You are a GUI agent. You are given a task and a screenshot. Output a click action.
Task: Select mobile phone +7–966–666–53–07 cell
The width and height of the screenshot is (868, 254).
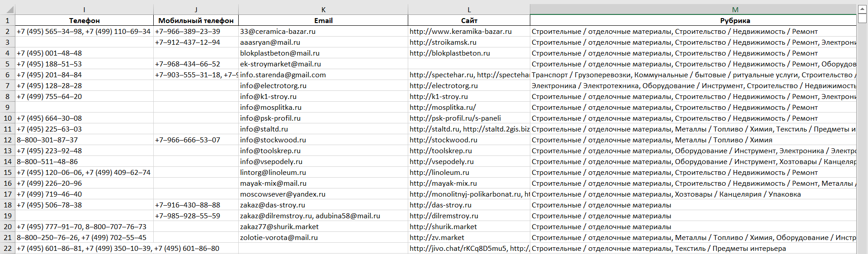(196, 140)
